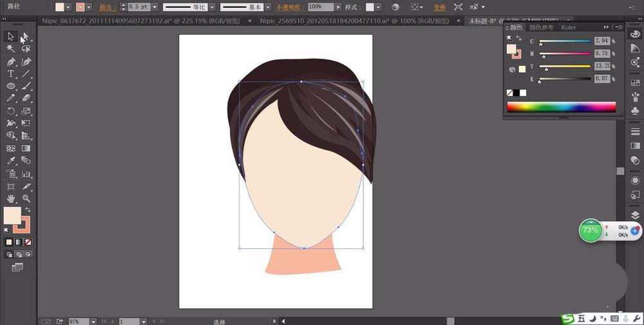The height and width of the screenshot is (325, 644).
Task: Enable Draw Behind mode
Action: tap(19, 255)
